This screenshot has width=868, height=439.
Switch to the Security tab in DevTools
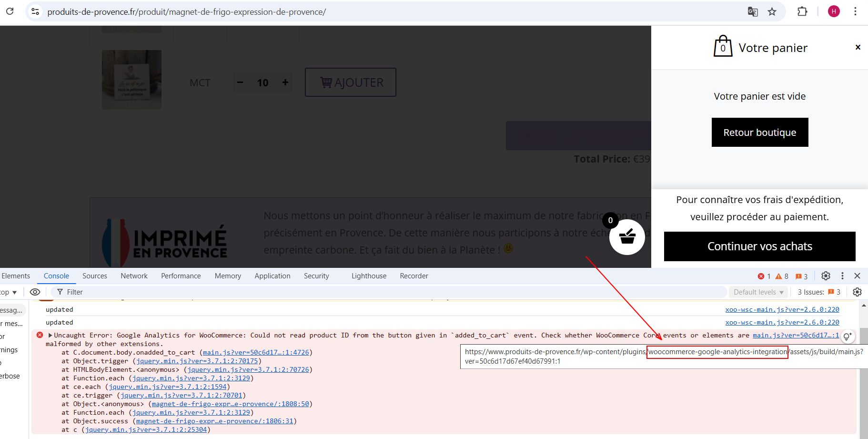pos(316,276)
